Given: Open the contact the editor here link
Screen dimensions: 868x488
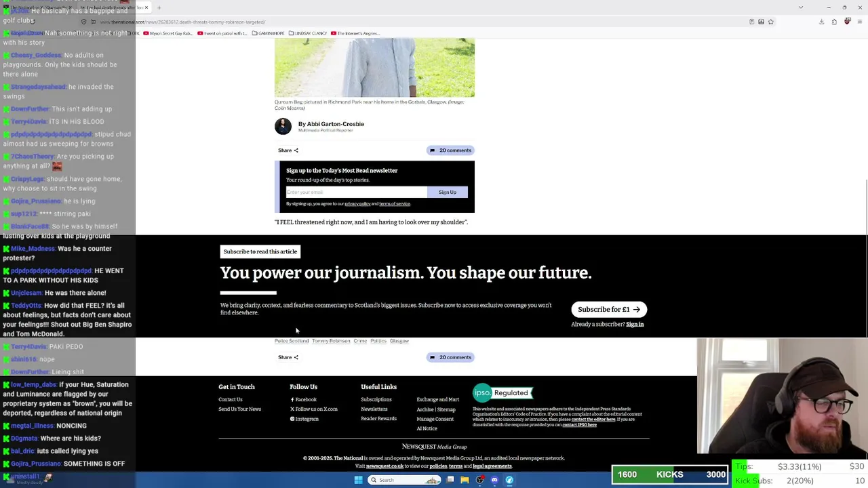Looking at the screenshot, I should 593,420.
